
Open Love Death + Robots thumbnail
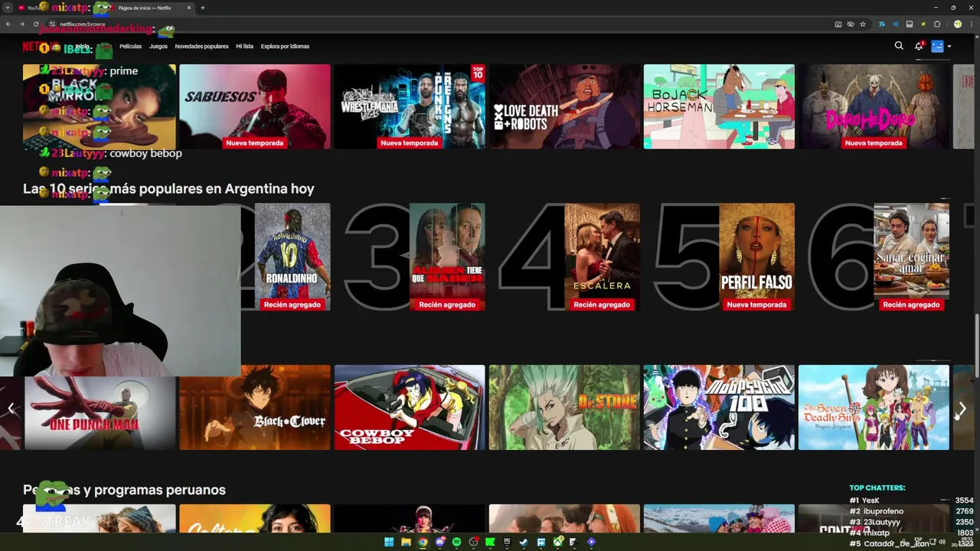[x=564, y=106]
